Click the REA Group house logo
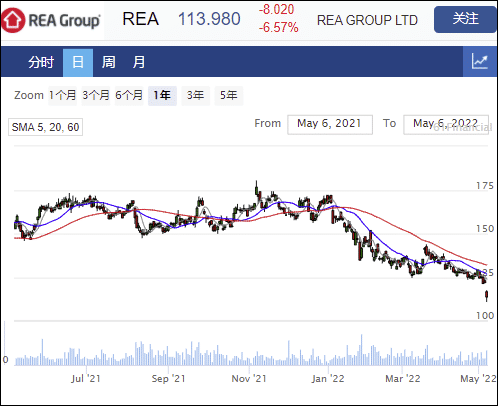The height and width of the screenshot is (406, 498). tap(13, 20)
